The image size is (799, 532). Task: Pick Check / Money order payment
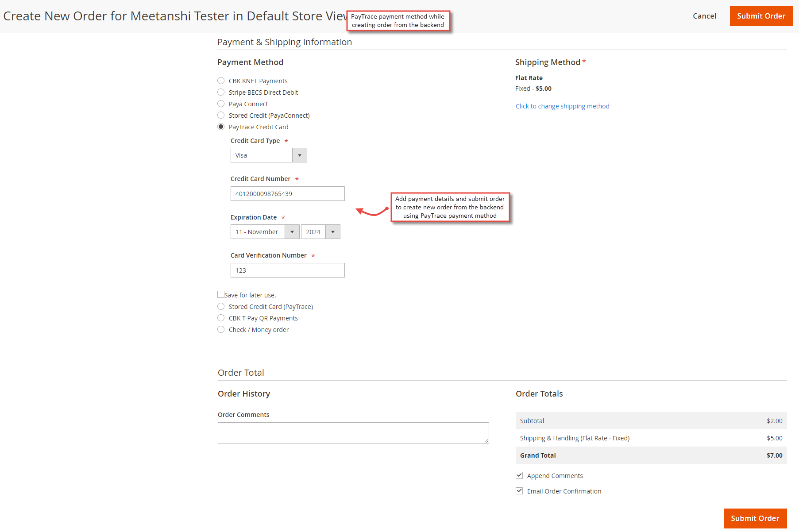click(221, 329)
